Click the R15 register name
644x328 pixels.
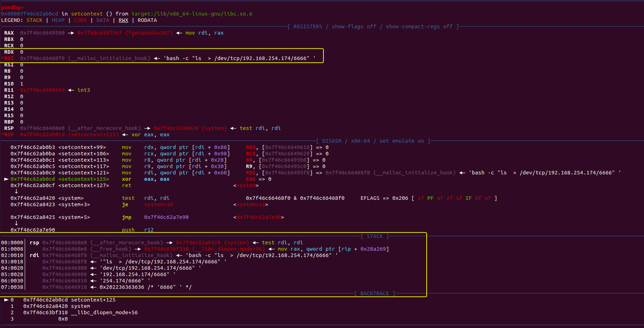9,115
